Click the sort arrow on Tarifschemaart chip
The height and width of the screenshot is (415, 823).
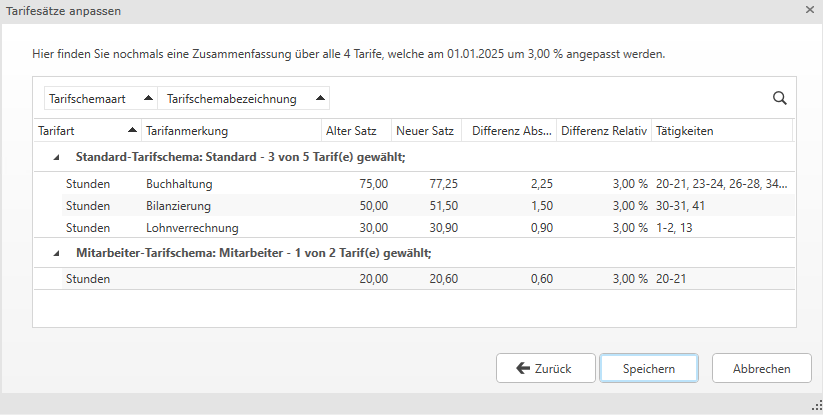point(148,98)
